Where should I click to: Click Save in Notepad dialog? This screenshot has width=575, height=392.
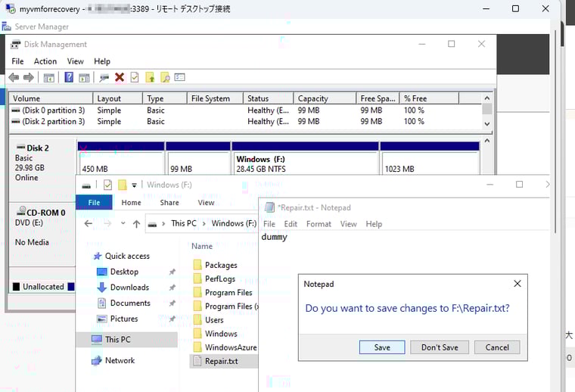[382, 347]
